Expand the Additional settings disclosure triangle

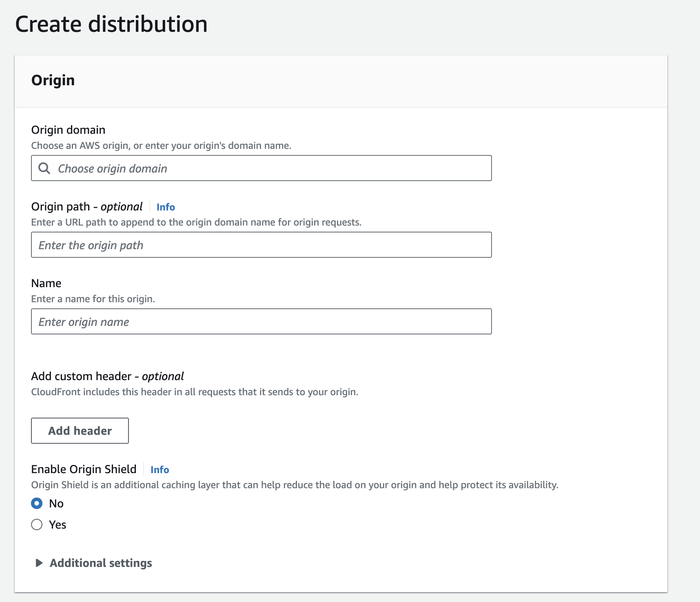39,563
